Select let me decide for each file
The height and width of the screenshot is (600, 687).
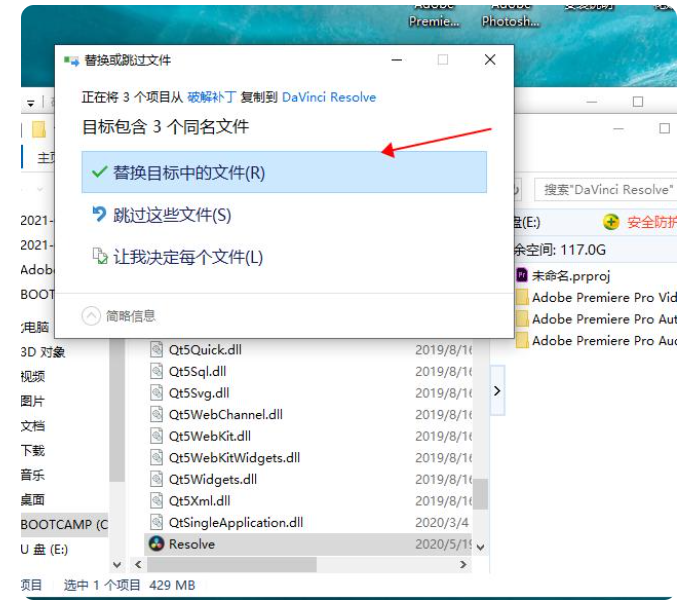177,257
